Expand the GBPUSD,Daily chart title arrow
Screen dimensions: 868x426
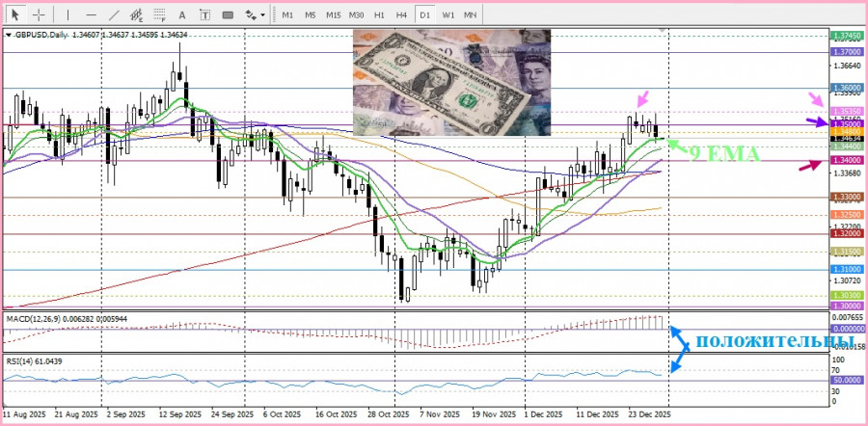pos(9,34)
